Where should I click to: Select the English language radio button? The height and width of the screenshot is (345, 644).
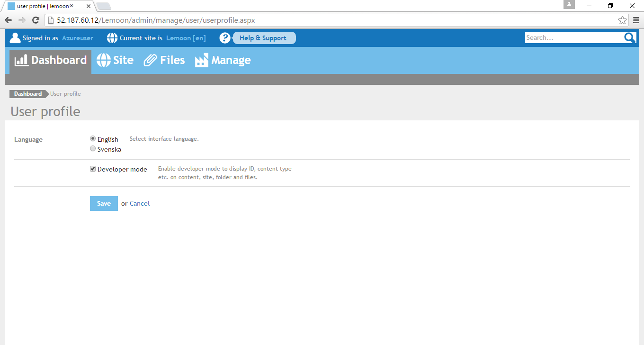point(93,139)
